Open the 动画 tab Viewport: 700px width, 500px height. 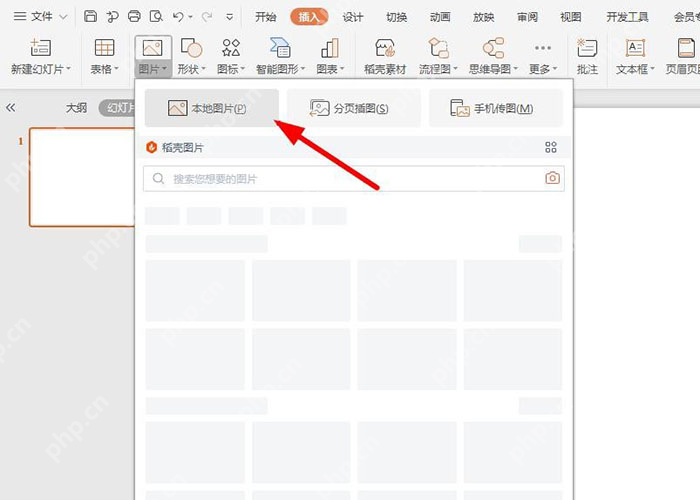click(x=440, y=17)
